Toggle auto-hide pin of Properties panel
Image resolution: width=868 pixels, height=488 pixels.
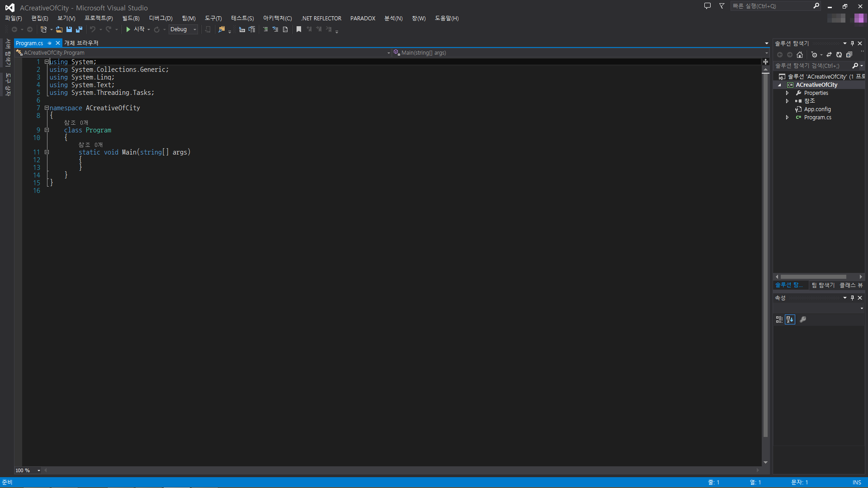(x=853, y=298)
